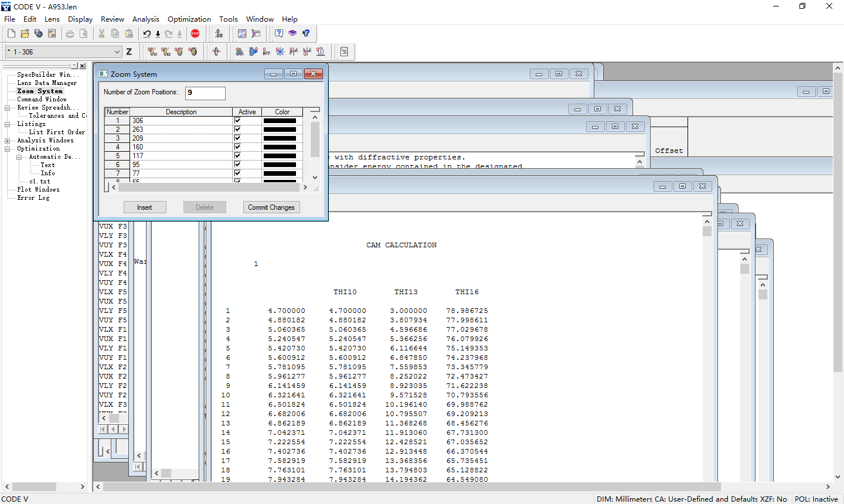Click the Paste clipboard icon
The height and width of the screenshot is (504, 844).
pos(129,33)
